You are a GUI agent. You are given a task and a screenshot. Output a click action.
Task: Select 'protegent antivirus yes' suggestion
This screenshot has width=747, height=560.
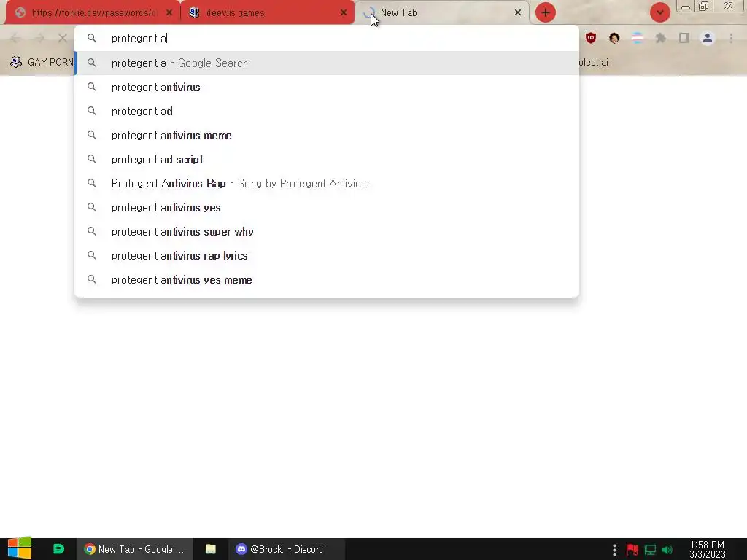[327, 208]
